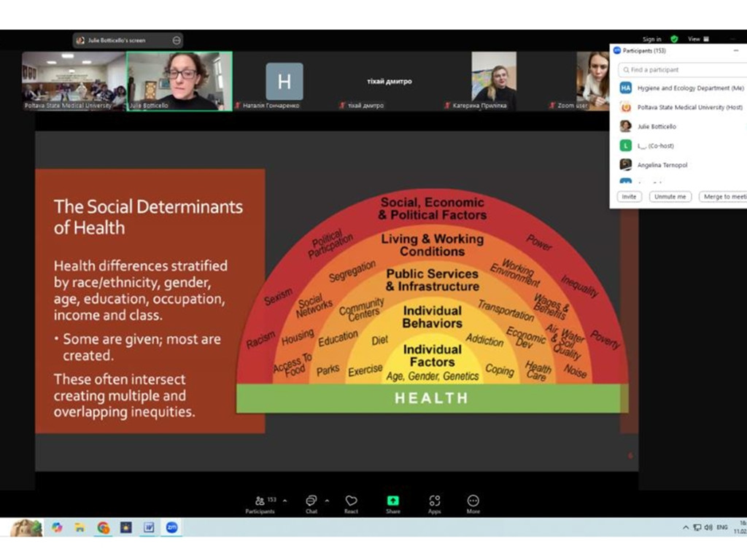Open the React heart menu

(351, 504)
